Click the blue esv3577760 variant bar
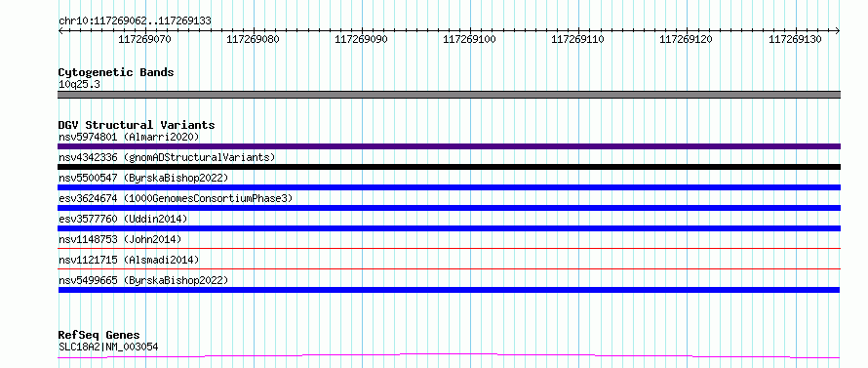The width and height of the screenshot is (868, 368). click(x=449, y=228)
